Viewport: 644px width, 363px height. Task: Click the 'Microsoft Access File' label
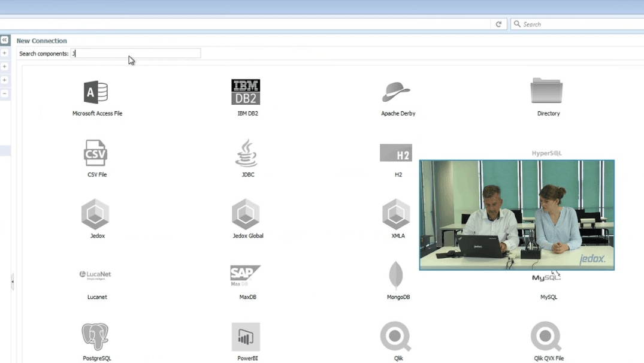click(97, 113)
